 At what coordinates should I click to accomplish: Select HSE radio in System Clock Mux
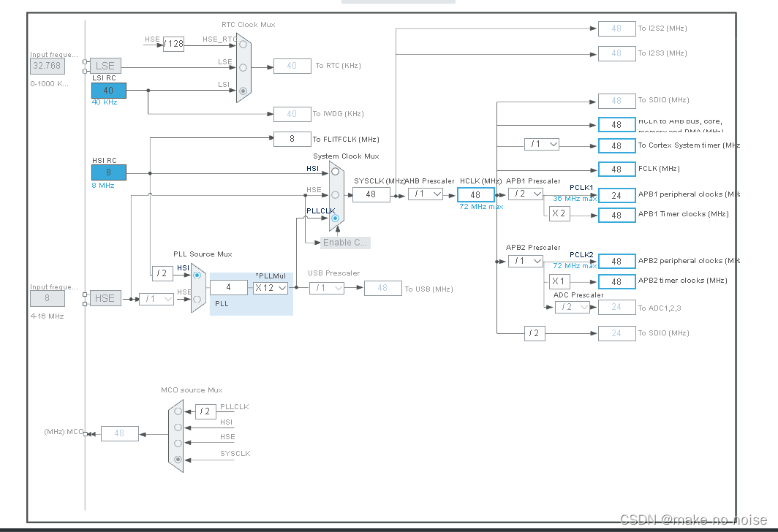[336, 195]
